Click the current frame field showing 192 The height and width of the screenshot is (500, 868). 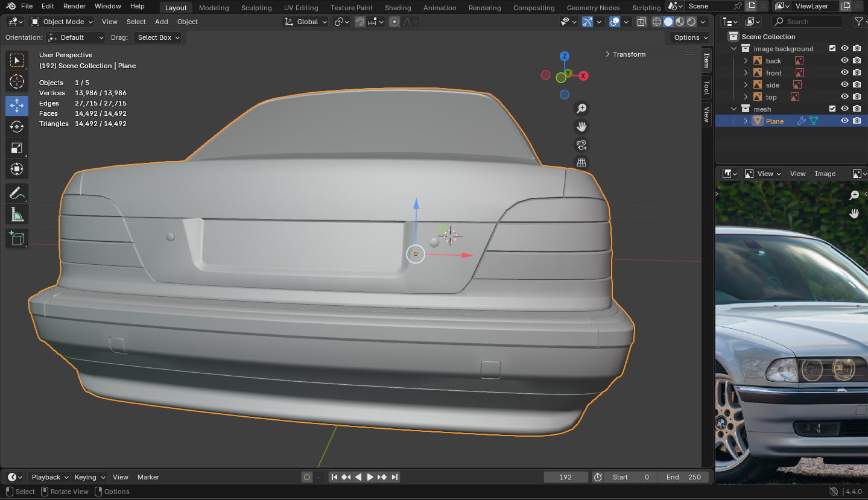click(565, 477)
